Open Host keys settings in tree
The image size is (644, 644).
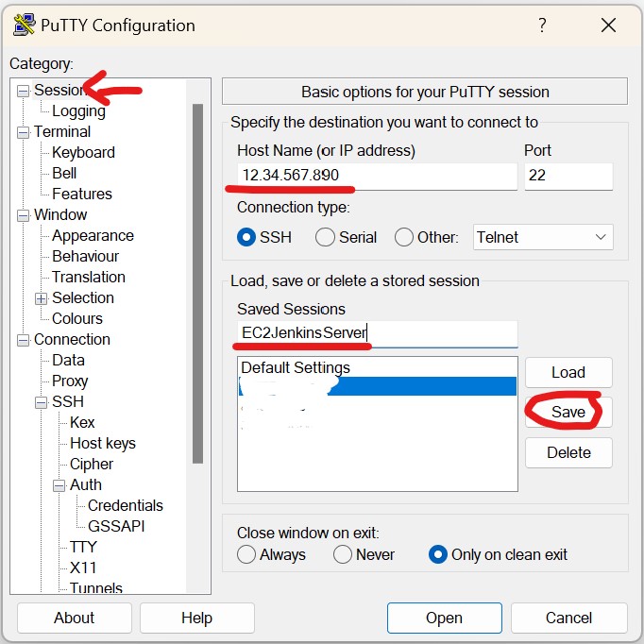103,444
